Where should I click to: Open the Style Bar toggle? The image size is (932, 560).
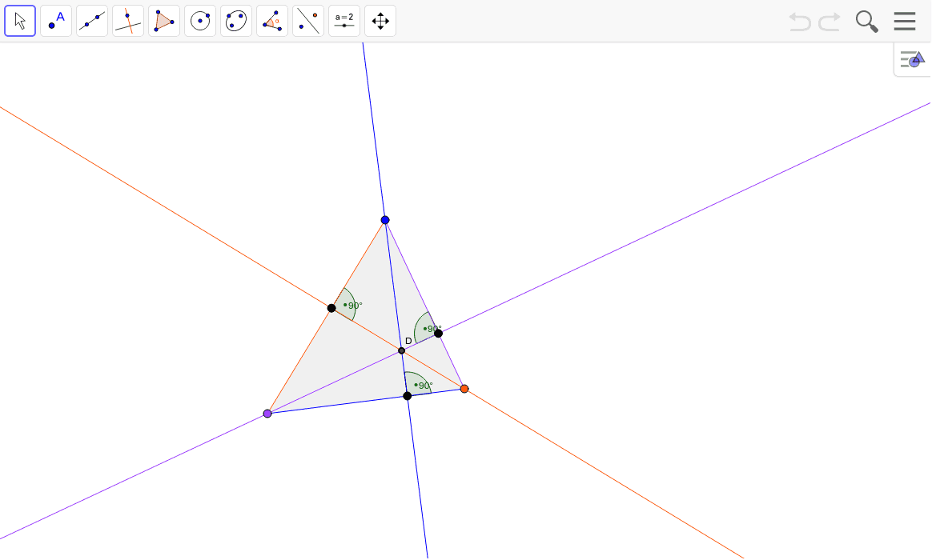pyautogui.click(x=913, y=59)
